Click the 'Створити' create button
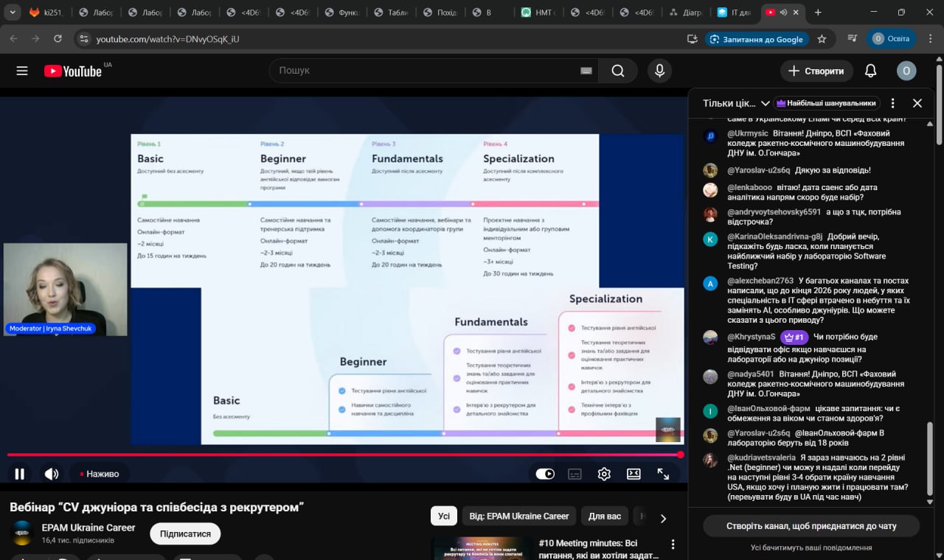The image size is (944, 560). click(816, 71)
